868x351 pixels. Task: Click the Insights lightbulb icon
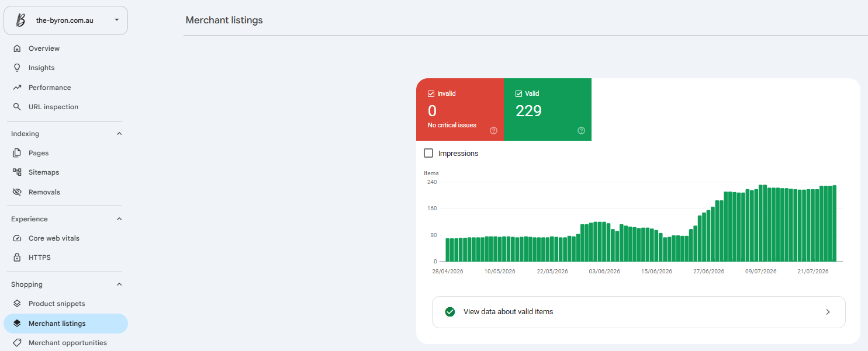point(17,68)
